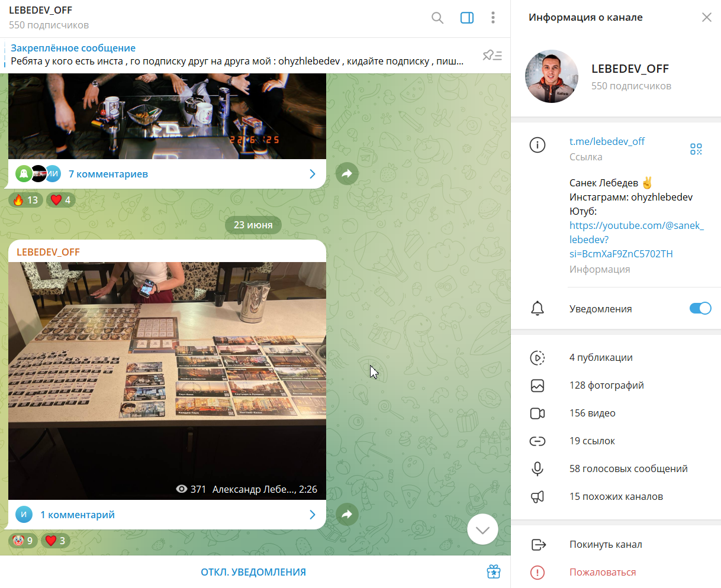Close the channel info panel
The image size is (721, 588).
pos(706,17)
